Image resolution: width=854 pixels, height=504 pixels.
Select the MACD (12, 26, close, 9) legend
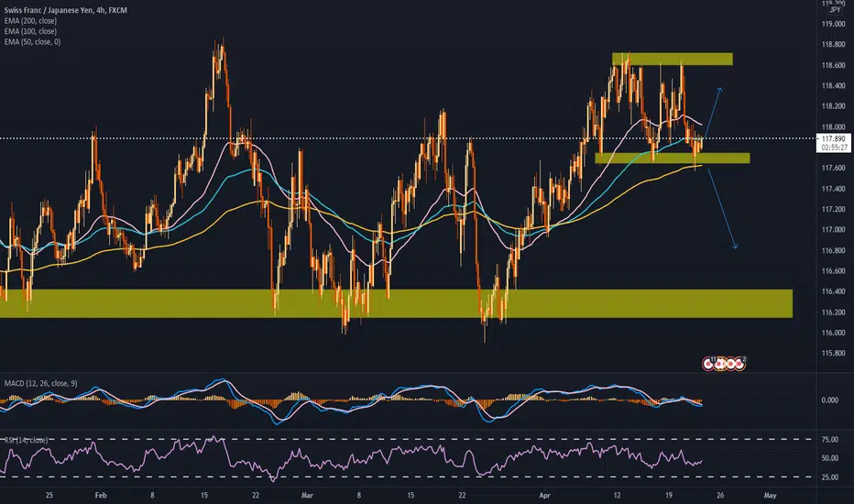click(x=41, y=383)
